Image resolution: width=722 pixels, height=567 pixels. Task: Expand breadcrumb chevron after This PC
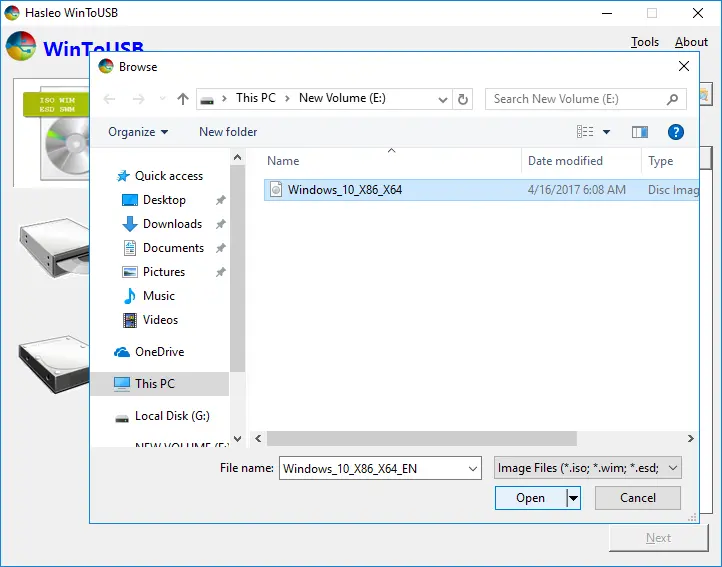(x=287, y=99)
